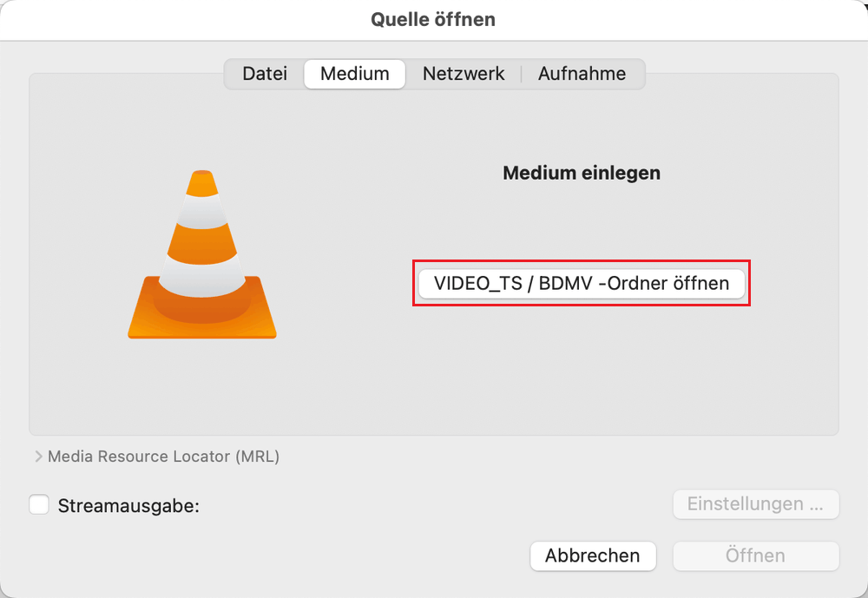Open the Netzwerk tab
This screenshot has width=868, height=598.
(x=464, y=74)
